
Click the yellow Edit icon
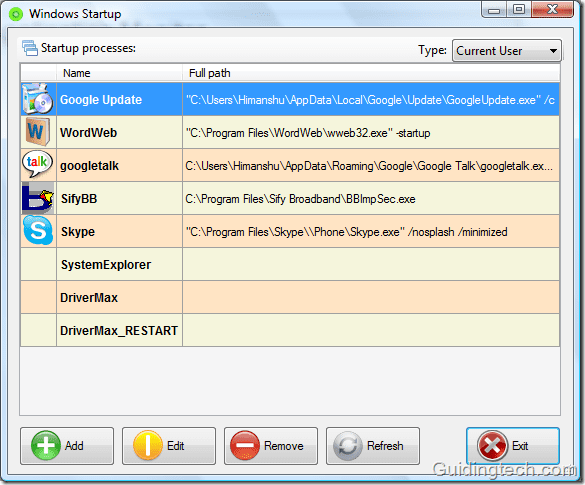(148, 446)
